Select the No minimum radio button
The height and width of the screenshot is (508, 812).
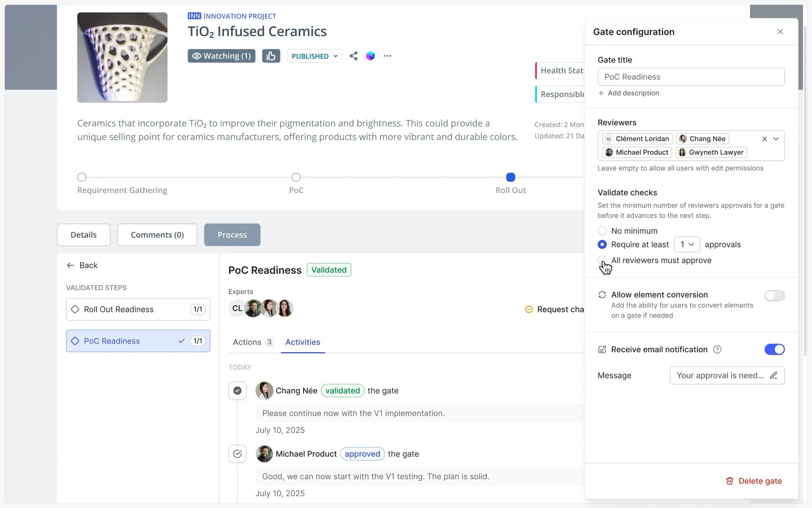tap(602, 231)
